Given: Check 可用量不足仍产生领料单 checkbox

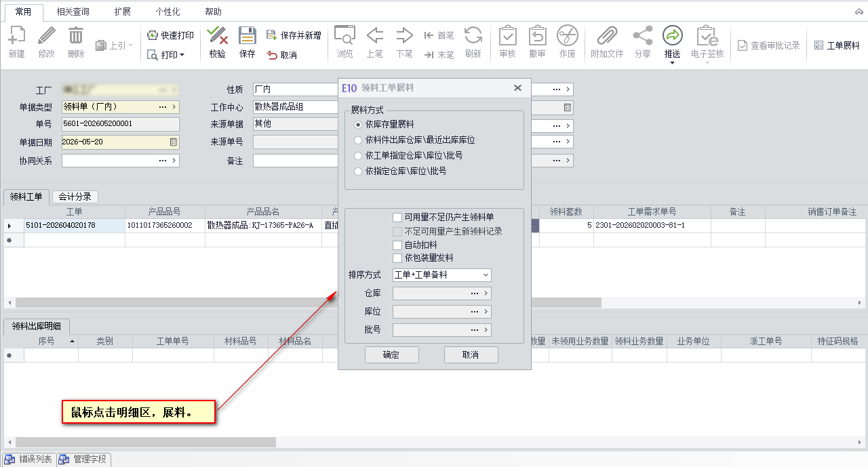Looking at the screenshot, I should click(397, 218).
